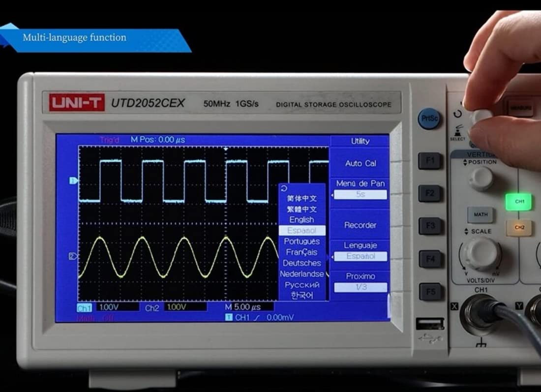The width and height of the screenshot is (541, 392).
Task: Select Français in the language list
Action: coord(302,252)
